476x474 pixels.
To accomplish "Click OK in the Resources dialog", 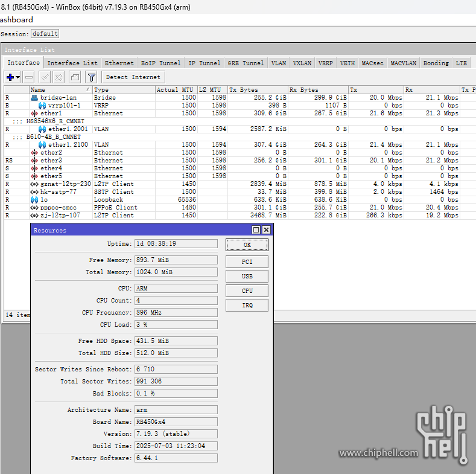I will 247,245.
